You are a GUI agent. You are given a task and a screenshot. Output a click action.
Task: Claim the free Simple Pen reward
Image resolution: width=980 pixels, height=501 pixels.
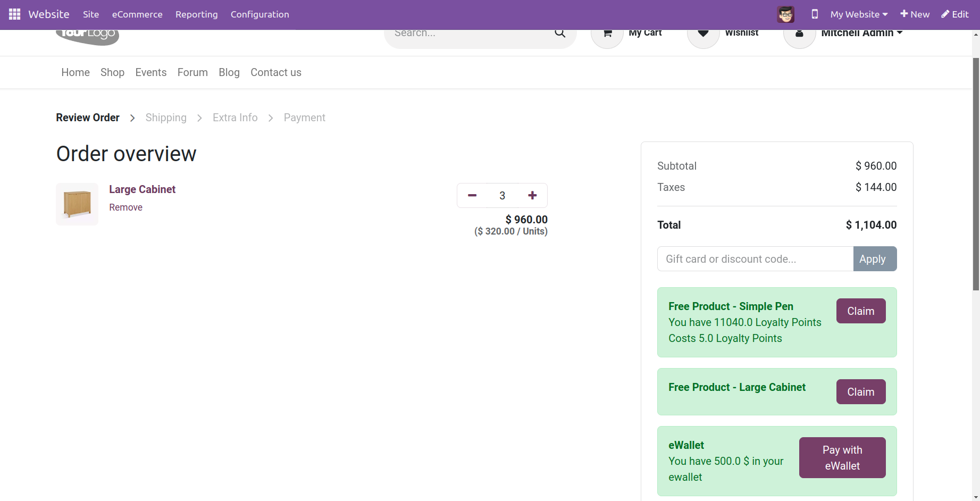(x=860, y=311)
